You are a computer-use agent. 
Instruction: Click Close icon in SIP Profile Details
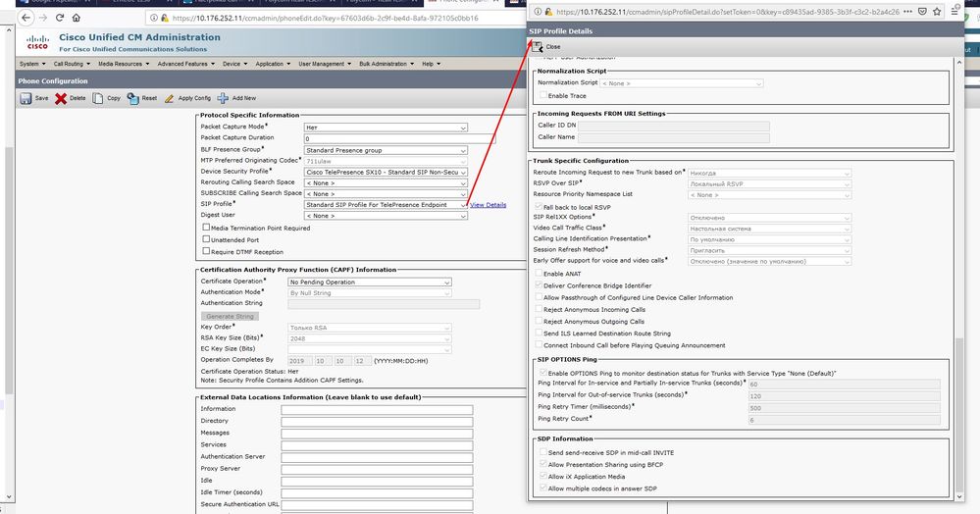click(537, 47)
